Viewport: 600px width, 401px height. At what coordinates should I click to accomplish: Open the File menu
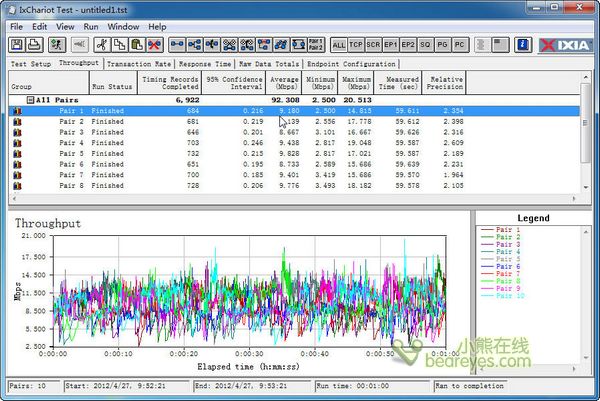point(16,27)
